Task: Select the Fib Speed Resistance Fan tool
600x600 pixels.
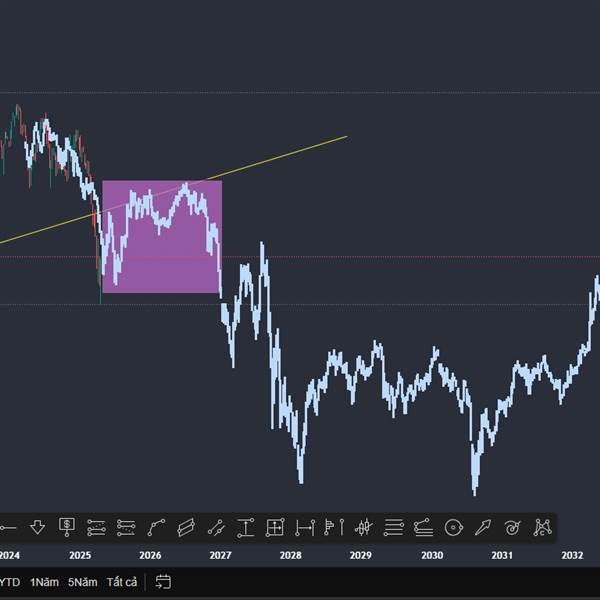Action: coord(423,528)
